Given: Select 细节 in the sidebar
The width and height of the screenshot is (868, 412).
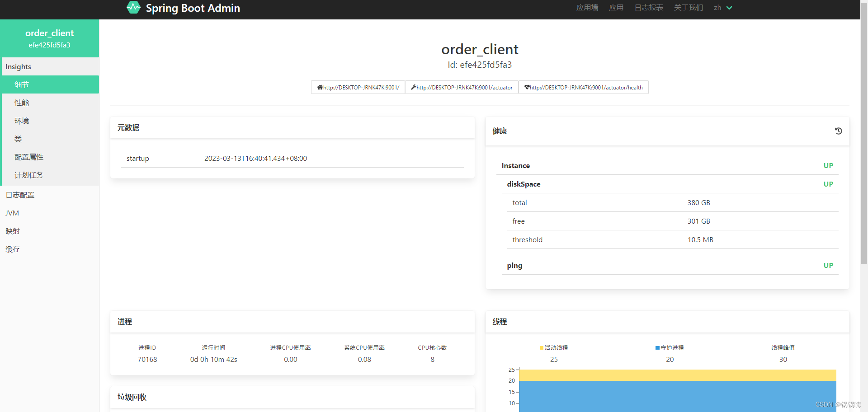Looking at the screenshot, I should pos(51,84).
